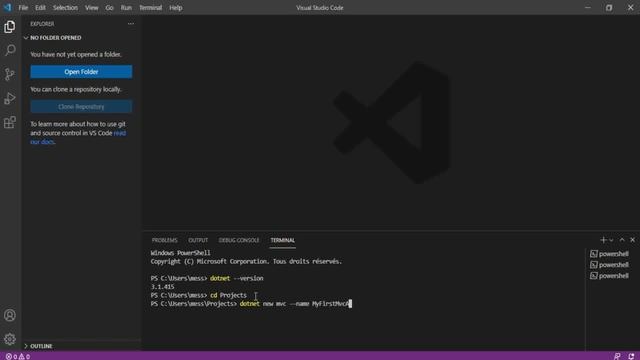Open the Help menu
The height and width of the screenshot is (360, 640).
(x=176, y=8)
